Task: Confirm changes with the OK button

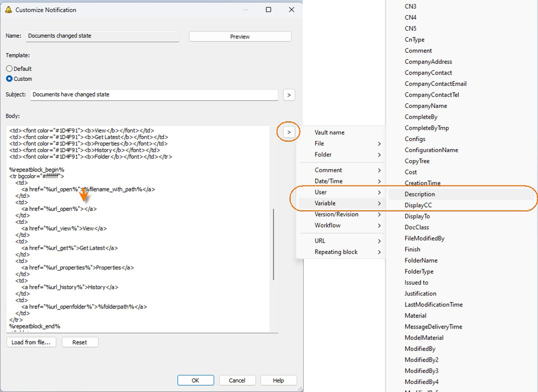Action: pos(196,380)
